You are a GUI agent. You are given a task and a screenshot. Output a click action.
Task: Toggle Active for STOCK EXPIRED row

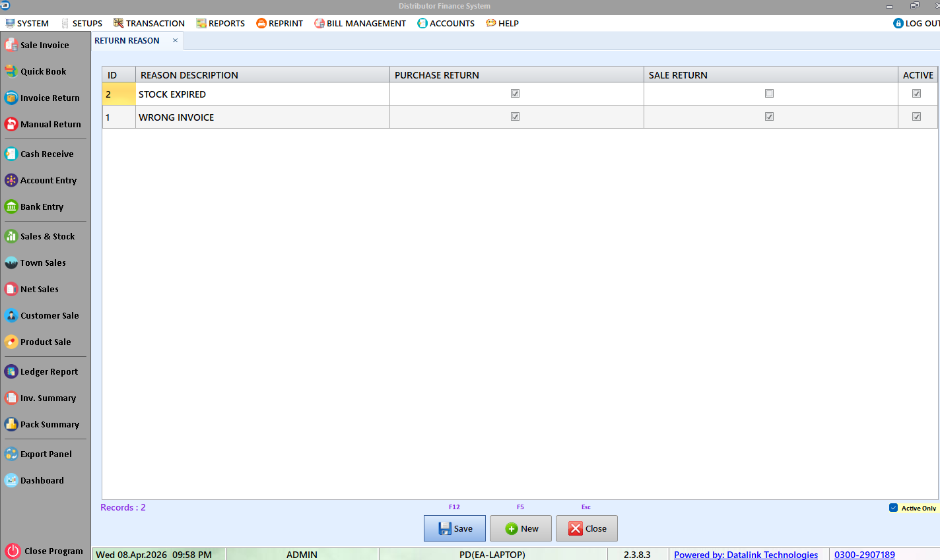[x=917, y=94]
